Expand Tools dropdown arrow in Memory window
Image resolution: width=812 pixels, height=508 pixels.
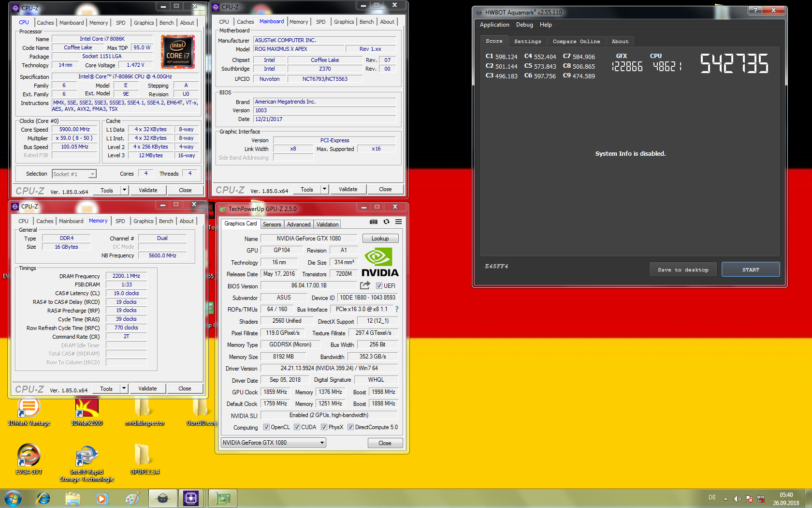click(x=124, y=388)
